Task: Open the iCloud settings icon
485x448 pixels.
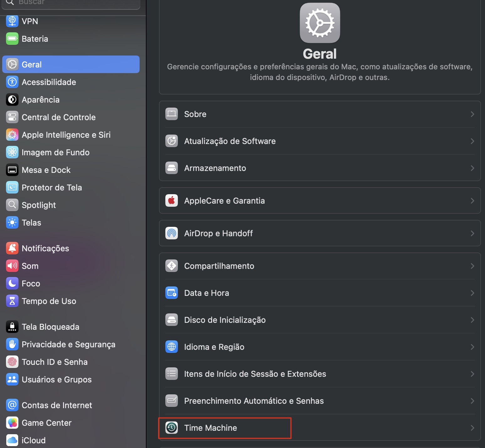Action: tap(12, 440)
